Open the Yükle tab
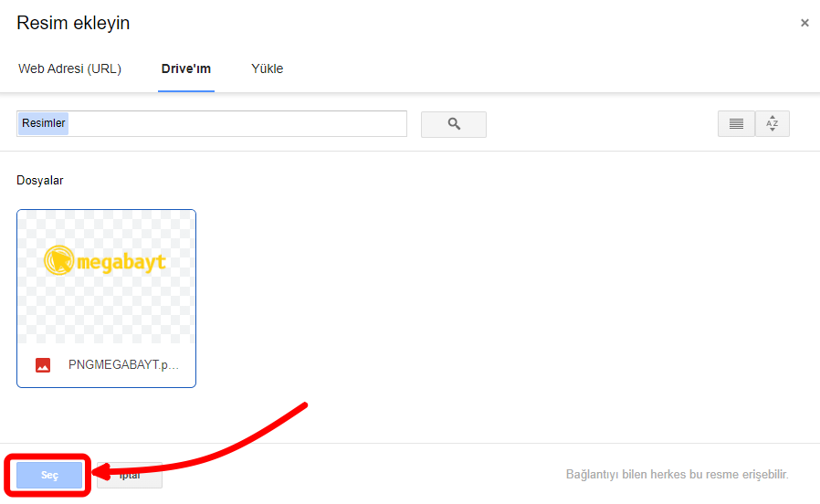Screen dimensions: 820x504 click(268, 68)
